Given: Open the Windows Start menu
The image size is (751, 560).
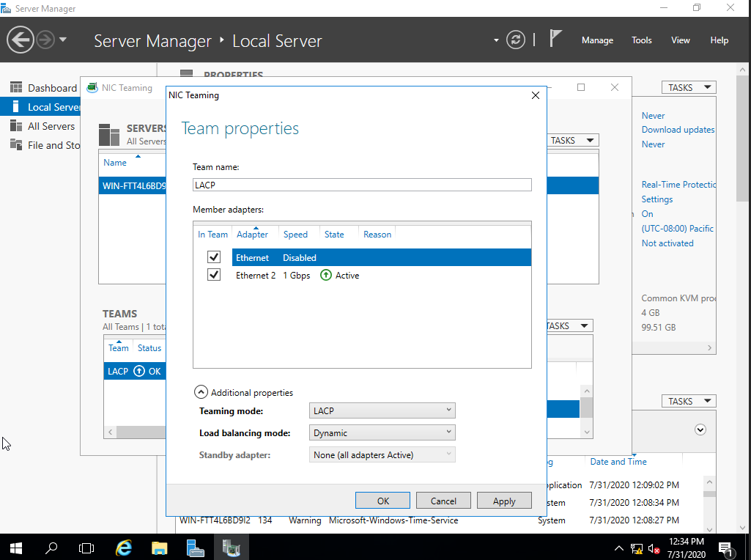Looking at the screenshot, I should (15, 548).
